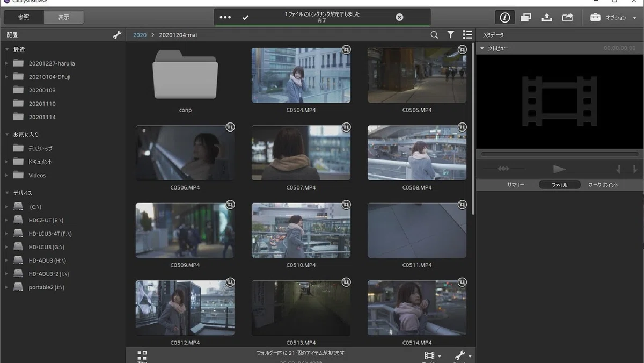Click the share arrow icon
Screen dimensions: 644x363
tap(567, 17)
